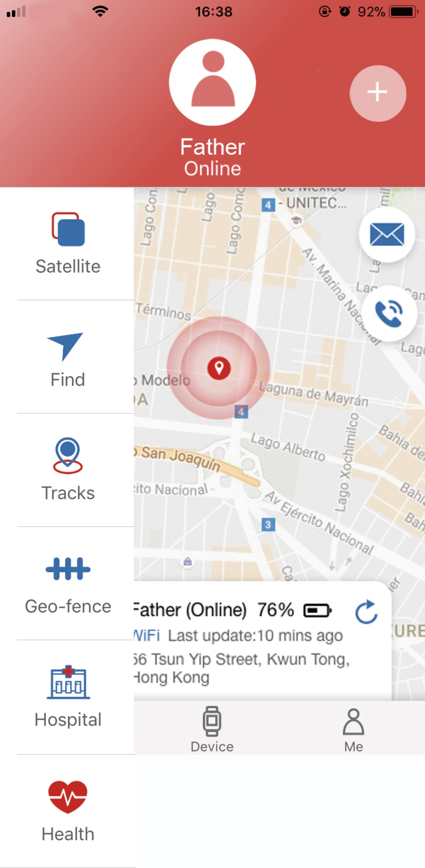Open the Health heart-rate section
This screenshot has width=425, height=868.
click(x=68, y=811)
